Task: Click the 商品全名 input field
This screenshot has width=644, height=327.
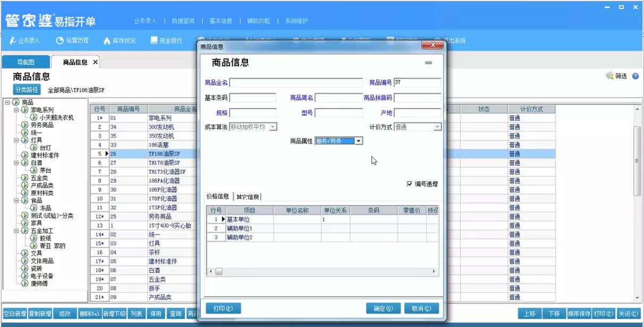Action: click(x=298, y=83)
